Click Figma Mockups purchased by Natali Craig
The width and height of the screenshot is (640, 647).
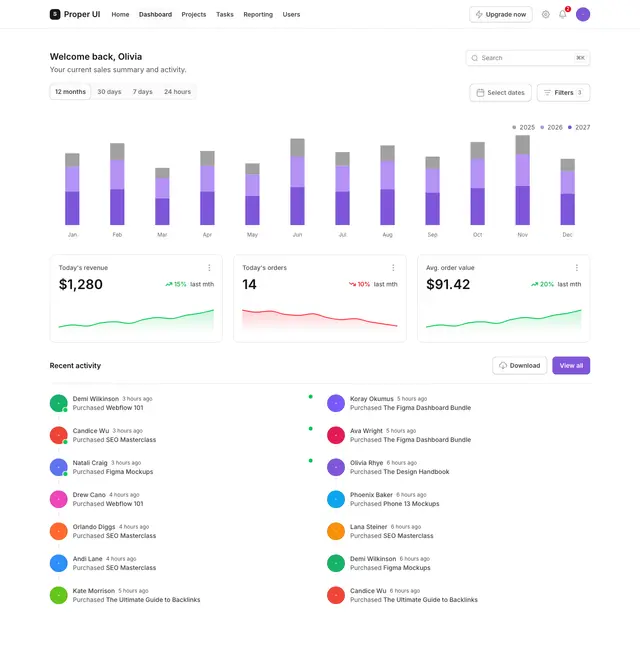point(129,472)
